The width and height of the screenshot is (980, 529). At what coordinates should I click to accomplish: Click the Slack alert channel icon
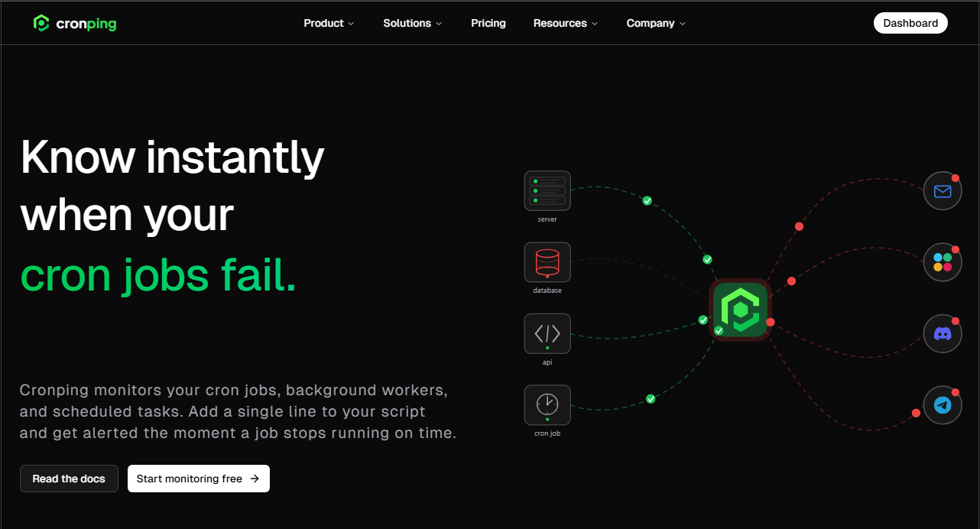[943, 262]
